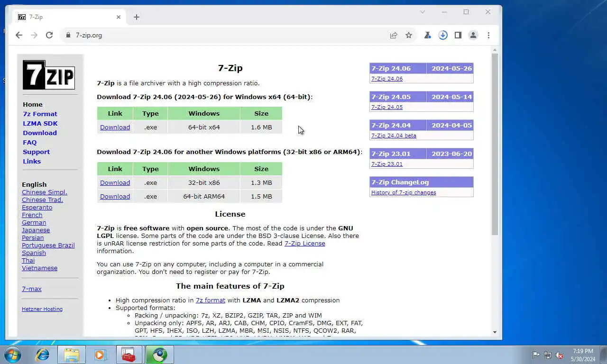
Task: Click the browser back arrow
Action: click(19, 35)
